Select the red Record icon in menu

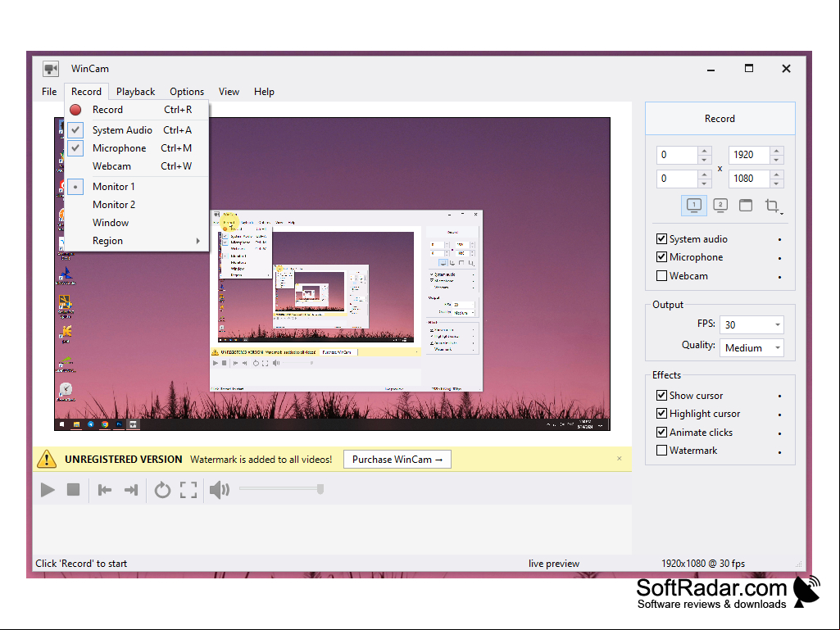[x=75, y=110]
